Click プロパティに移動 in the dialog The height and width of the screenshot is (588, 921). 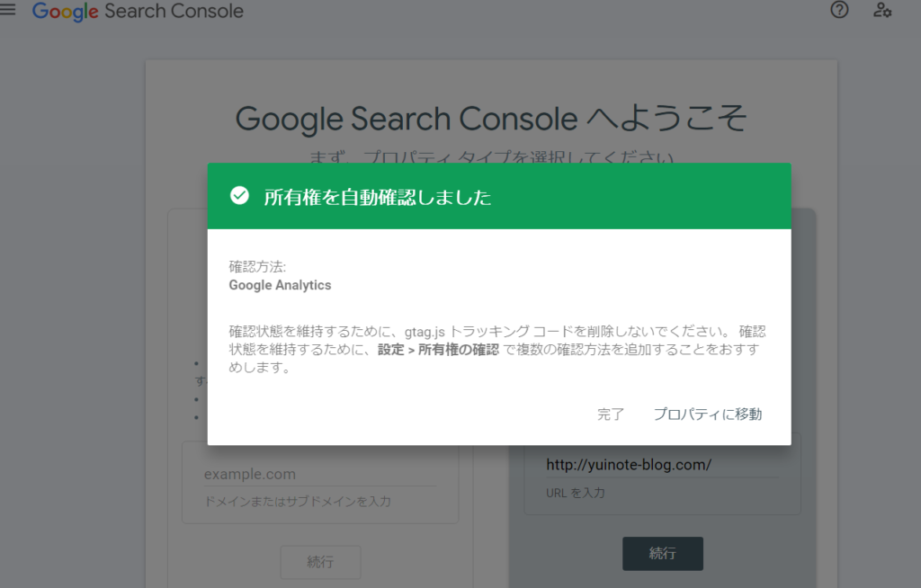coord(708,414)
